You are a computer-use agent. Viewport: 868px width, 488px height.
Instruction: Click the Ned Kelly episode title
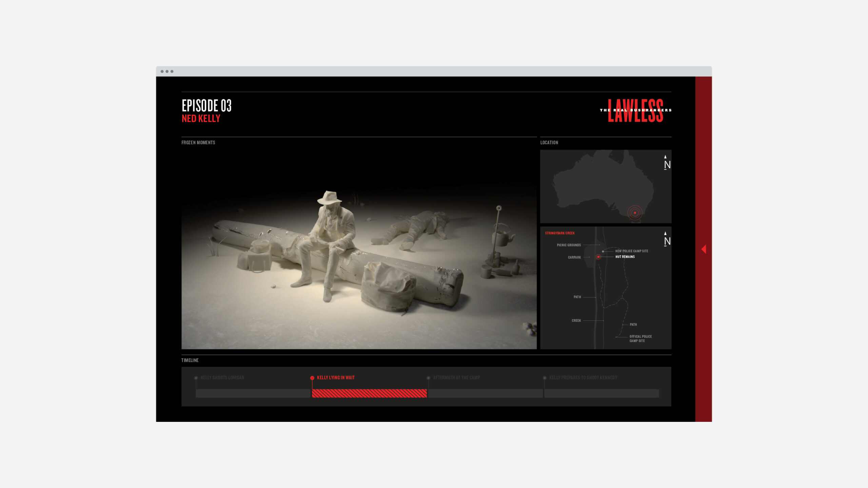click(201, 119)
